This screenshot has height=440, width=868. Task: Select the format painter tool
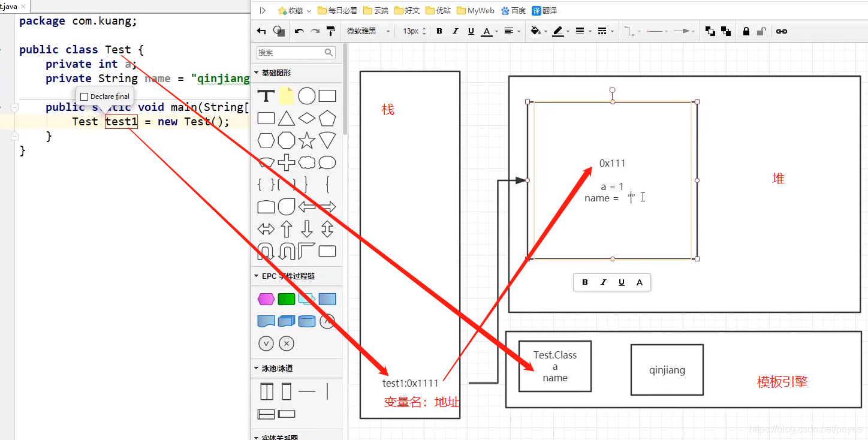pos(330,31)
